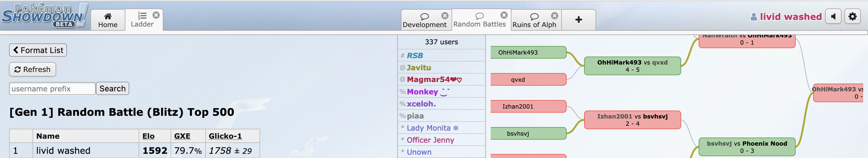
Task: Click the Home tab house icon
Action: point(108,16)
